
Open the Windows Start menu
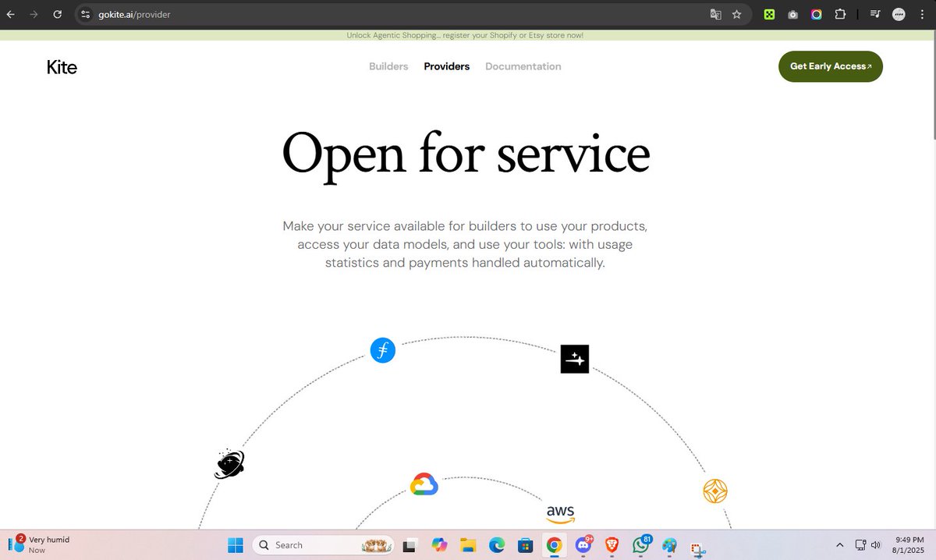(236, 544)
